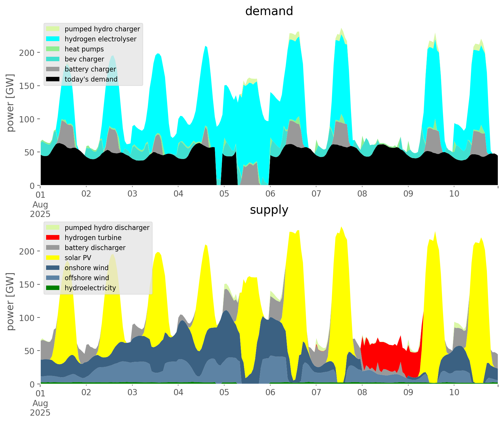This screenshot has width=504, height=423.
Task: Click the "supply" chart title
Action: tap(269, 210)
